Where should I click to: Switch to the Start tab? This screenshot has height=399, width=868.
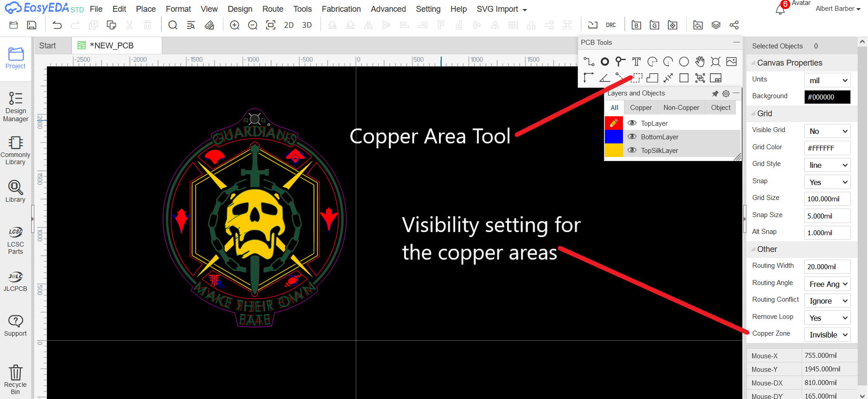47,46
